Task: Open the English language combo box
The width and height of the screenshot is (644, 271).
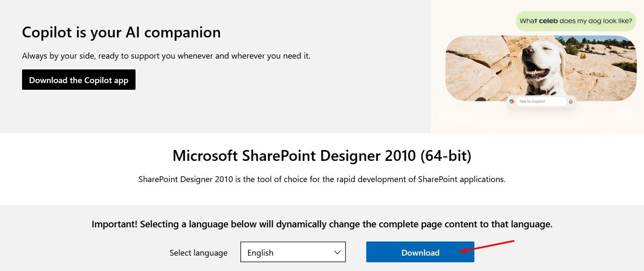Action: [293, 252]
